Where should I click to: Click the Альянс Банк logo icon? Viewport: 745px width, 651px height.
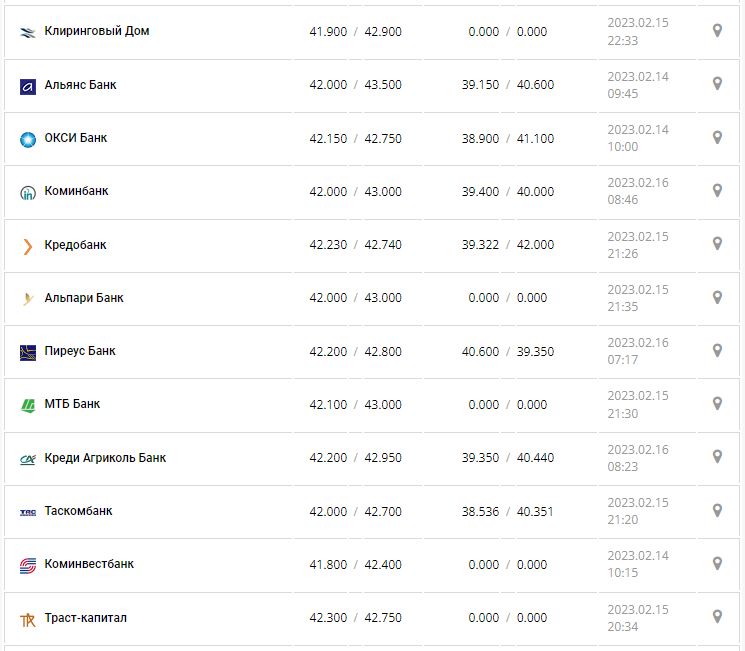click(28, 86)
